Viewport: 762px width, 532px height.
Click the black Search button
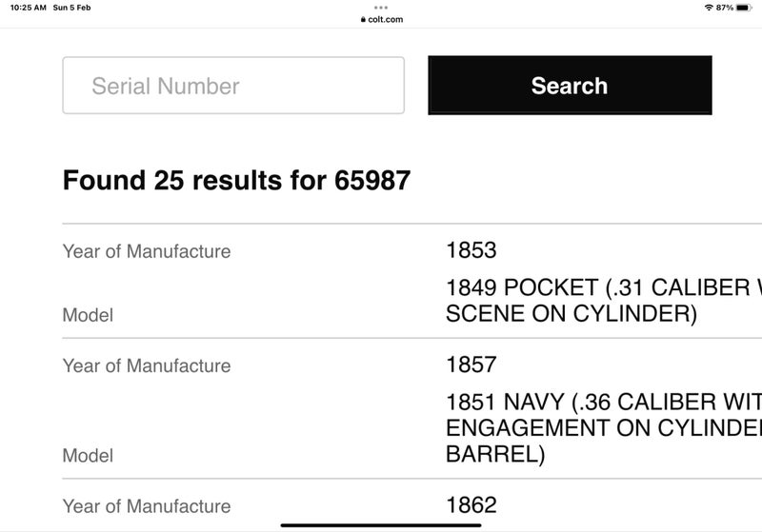[x=570, y=86]
